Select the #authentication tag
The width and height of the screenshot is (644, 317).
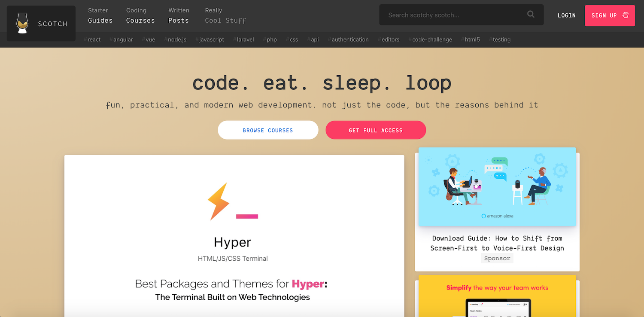pos(348,40)
